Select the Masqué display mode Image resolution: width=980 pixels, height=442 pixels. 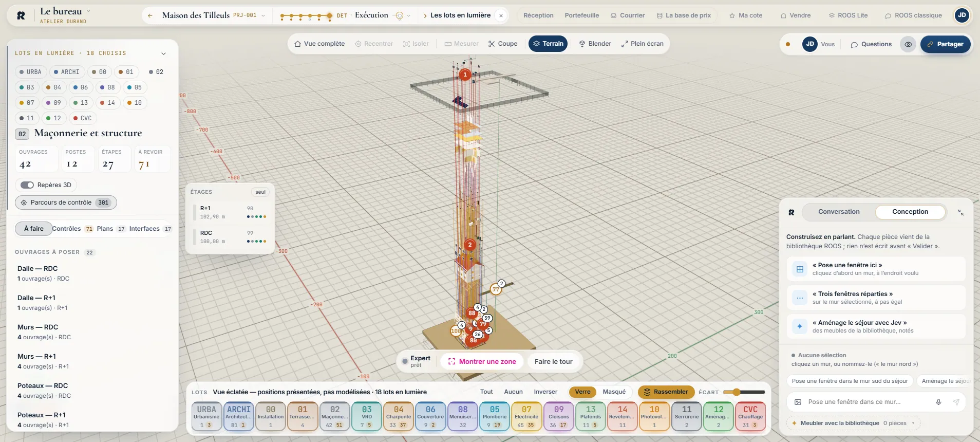(x=614, y=392)
